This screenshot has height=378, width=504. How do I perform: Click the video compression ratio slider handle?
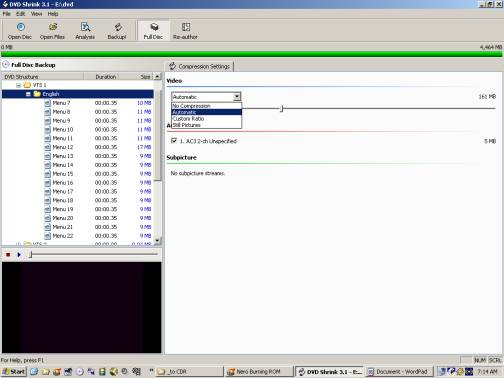tap(282, 108)
